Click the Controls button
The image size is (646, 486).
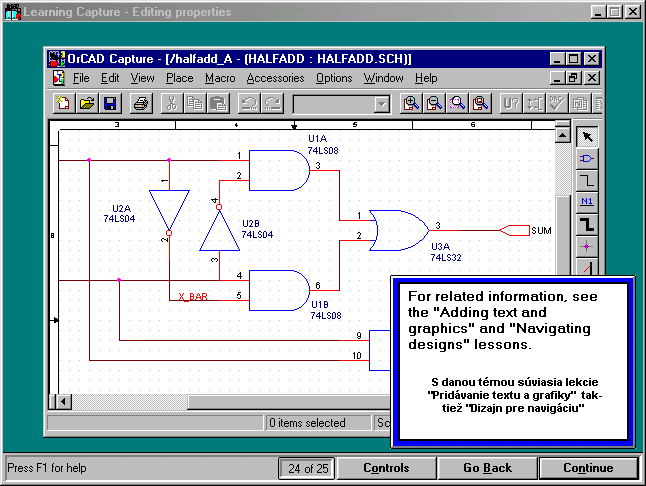(x=386, y=468)
